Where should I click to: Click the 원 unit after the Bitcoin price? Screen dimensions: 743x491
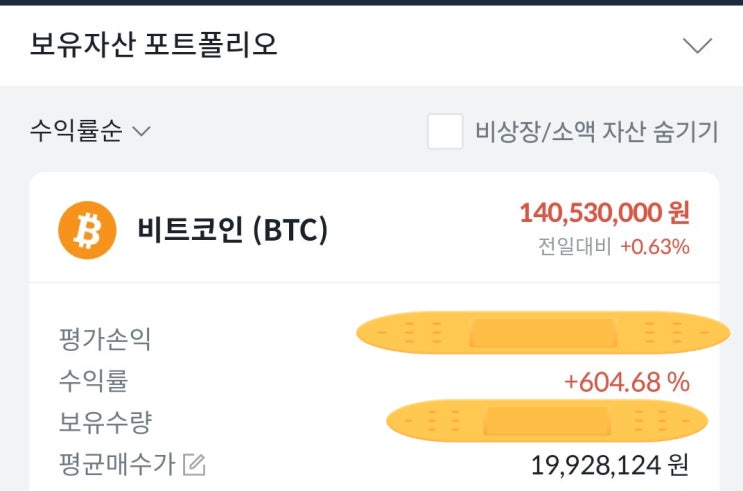(x=679, y=212)
